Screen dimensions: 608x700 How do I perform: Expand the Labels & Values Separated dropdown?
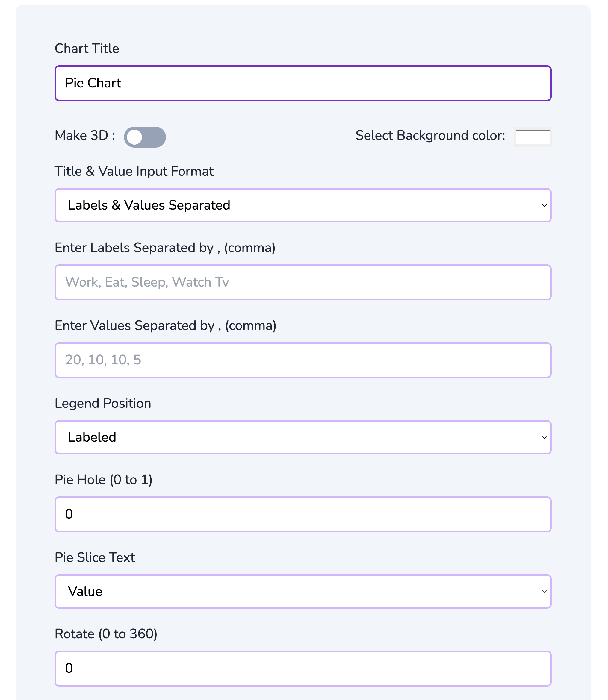pos(303,205)
